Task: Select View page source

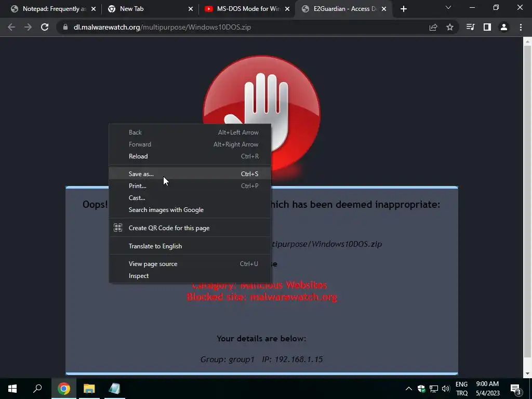Action: (x=190, y=264)
